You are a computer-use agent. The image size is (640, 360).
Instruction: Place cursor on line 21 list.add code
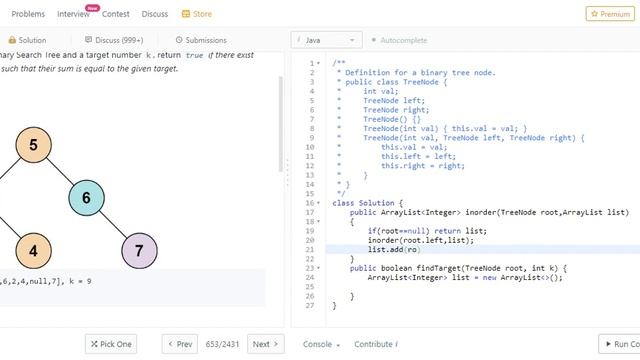coord(394,249)
